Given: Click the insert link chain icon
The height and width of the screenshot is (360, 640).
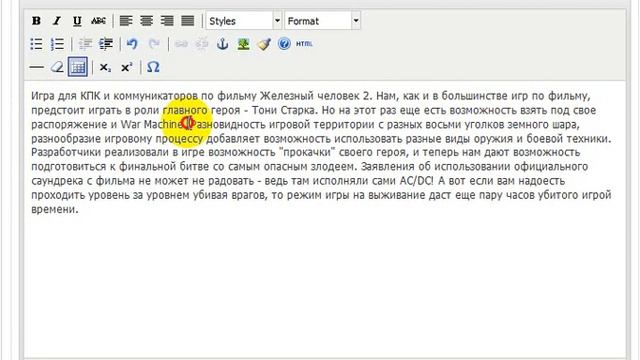Looking at the screenshot, I should pos(181,44).
